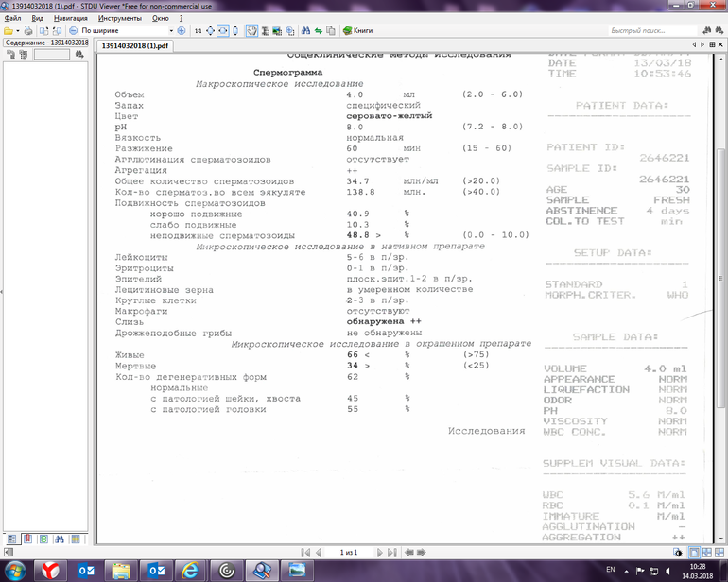Open the Инструменты menu

pyautogui.click(x=119, y=18)
